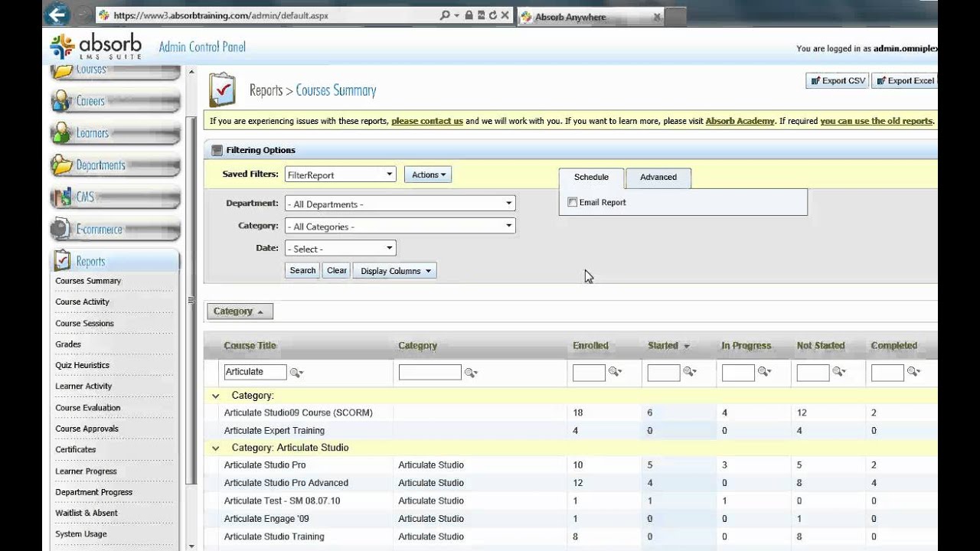Image resolution: width=980 pixels, height=551 pixels.
Task: Click the Category column filter magnifier icon
Action: click(471, 373)
